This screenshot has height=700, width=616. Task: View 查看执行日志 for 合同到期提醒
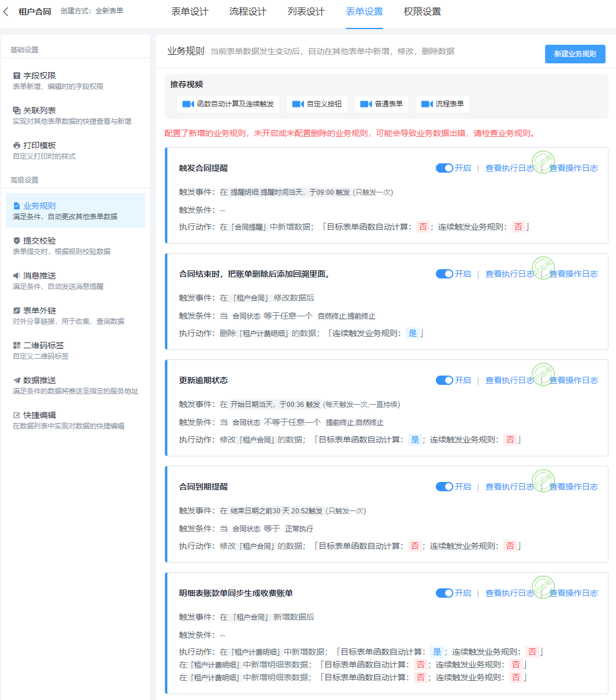point(509,487)
